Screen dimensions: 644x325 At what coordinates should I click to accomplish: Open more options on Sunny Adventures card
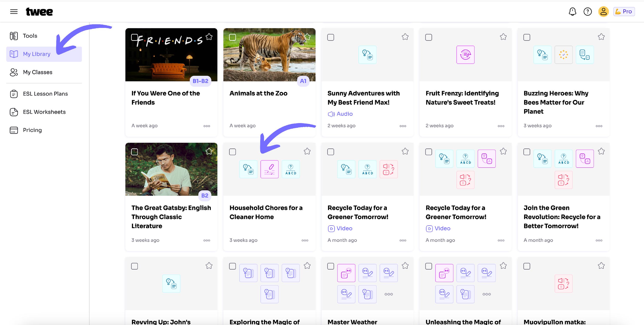click(403, 126)
